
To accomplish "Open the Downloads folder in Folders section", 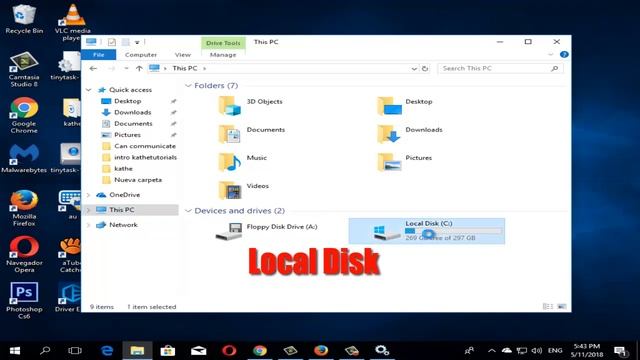I will pyautogui.click(x=409, y=133).
